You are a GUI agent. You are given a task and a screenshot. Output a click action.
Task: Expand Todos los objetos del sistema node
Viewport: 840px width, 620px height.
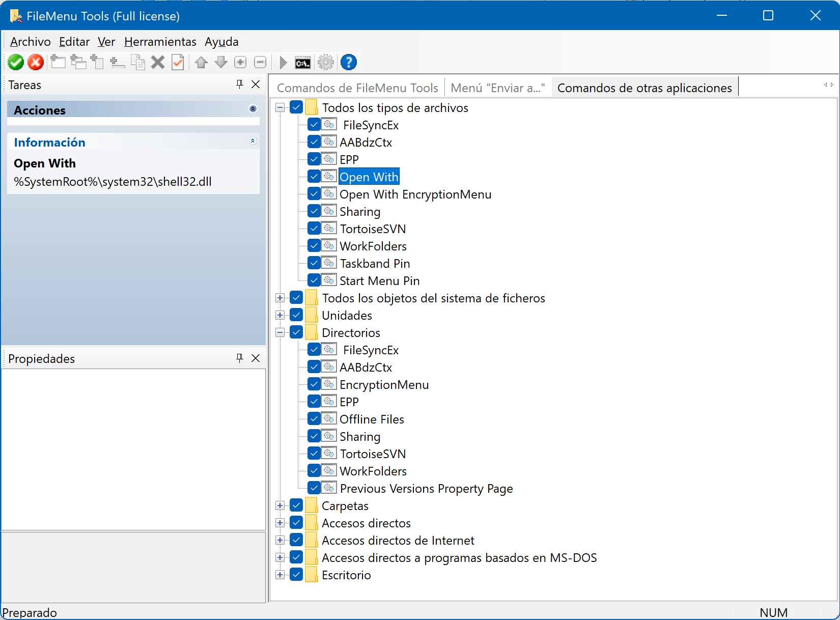point(280,298)
